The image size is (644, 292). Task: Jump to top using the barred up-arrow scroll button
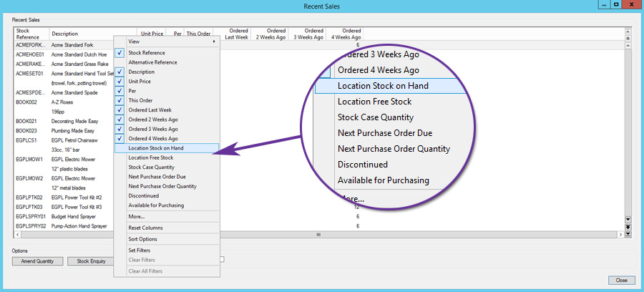pyautogui.click(x=627, y=31)
